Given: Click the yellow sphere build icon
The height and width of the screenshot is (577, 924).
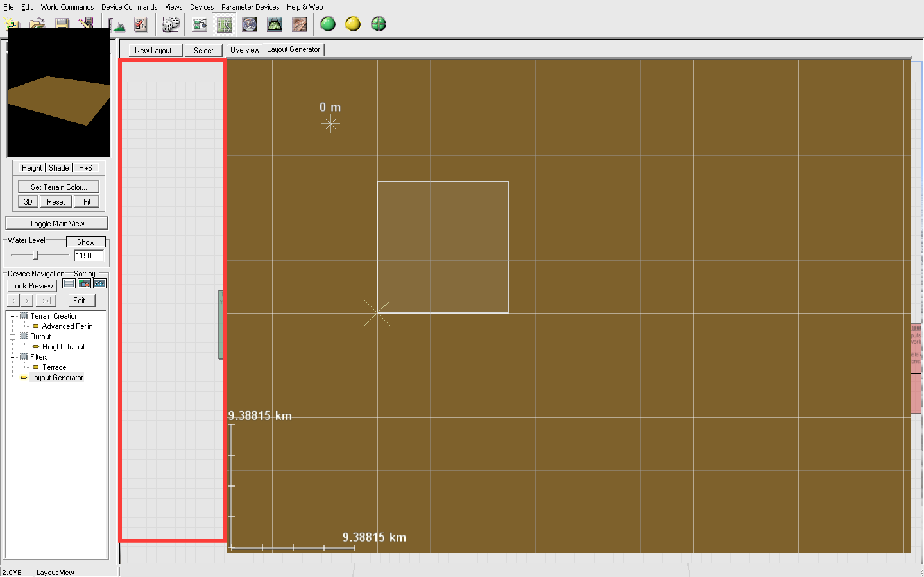Looking at the screenshot, I should (x=353, y=24).
